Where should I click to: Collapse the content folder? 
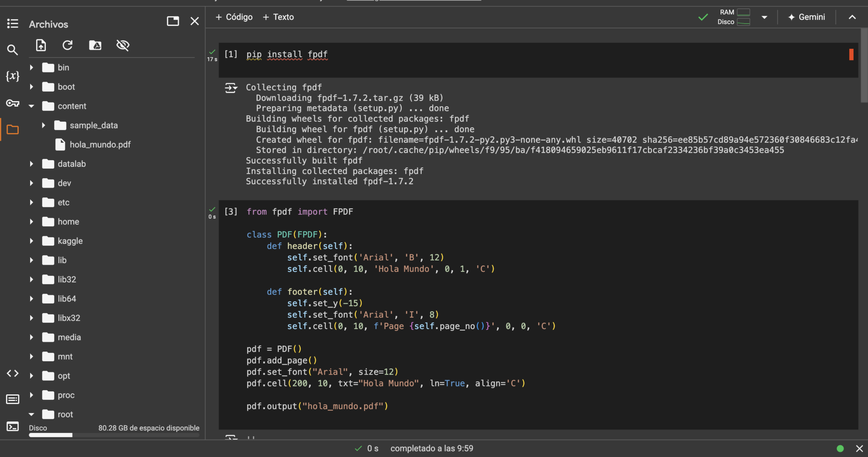tap(31, 106)
